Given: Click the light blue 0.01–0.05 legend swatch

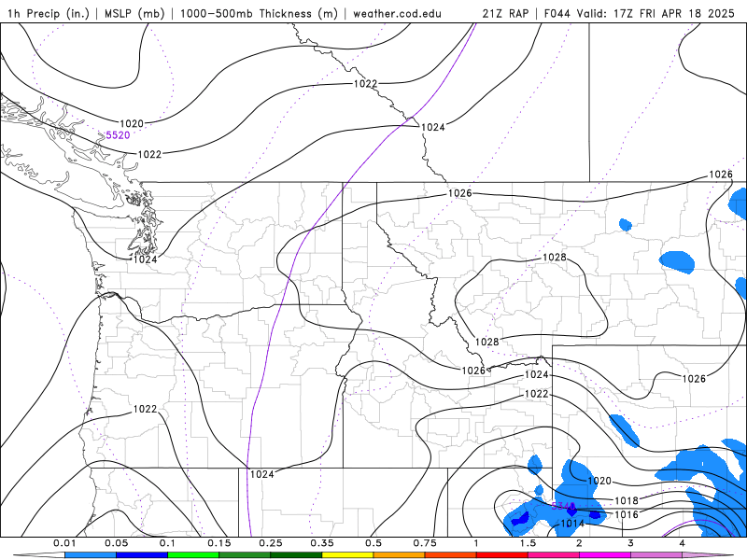Looking at the screenshot, I should pyautogui.click(x=91, y=555).
